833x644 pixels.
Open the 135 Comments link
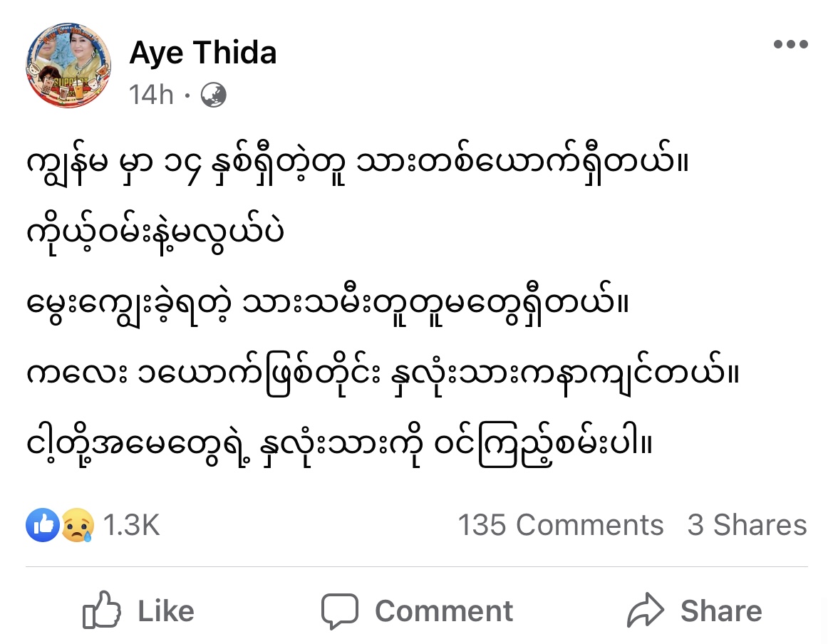[560, 526]
